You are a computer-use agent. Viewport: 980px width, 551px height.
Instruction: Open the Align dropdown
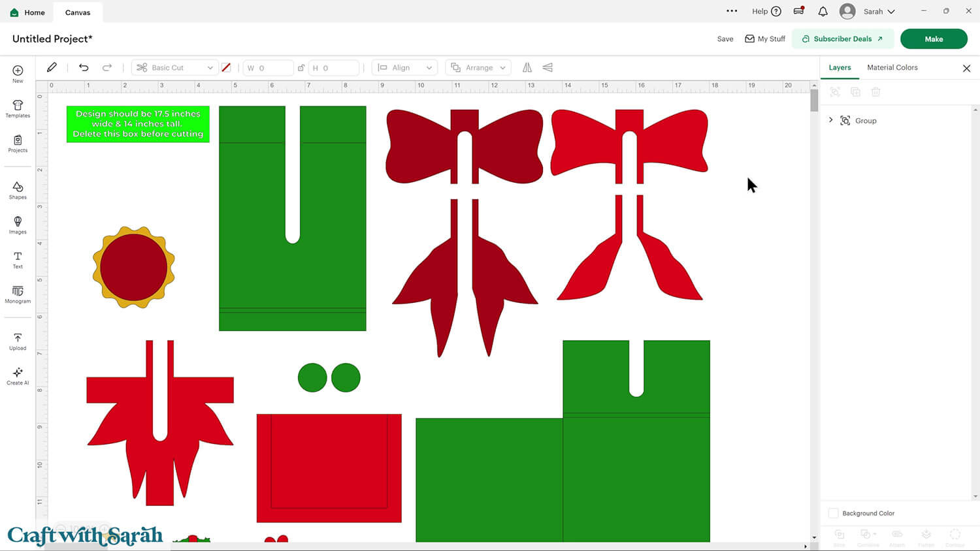coord(404,68)
